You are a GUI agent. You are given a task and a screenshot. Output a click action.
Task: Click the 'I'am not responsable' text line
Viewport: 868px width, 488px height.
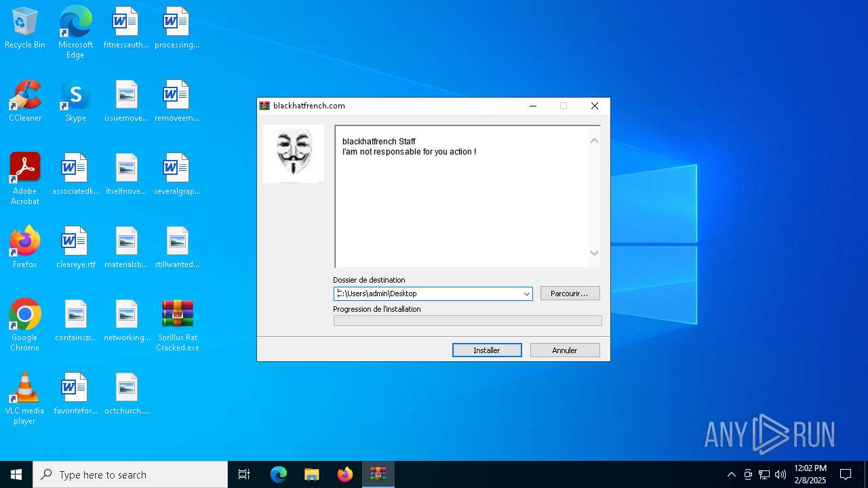[x=409, y=152]
